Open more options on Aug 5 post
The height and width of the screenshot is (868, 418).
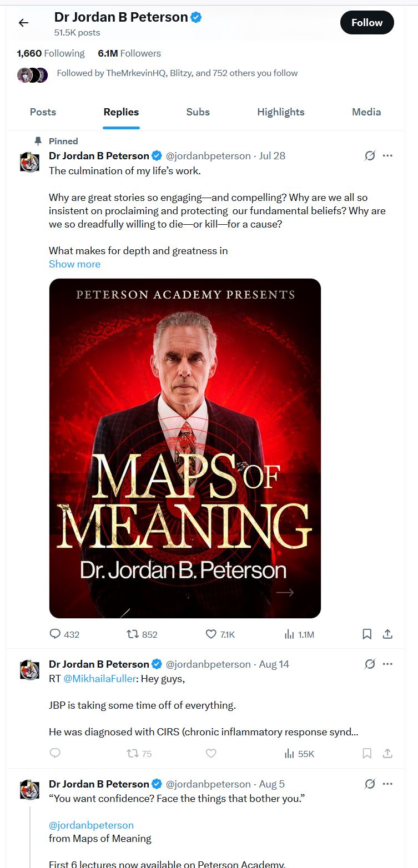pos(388,784)
